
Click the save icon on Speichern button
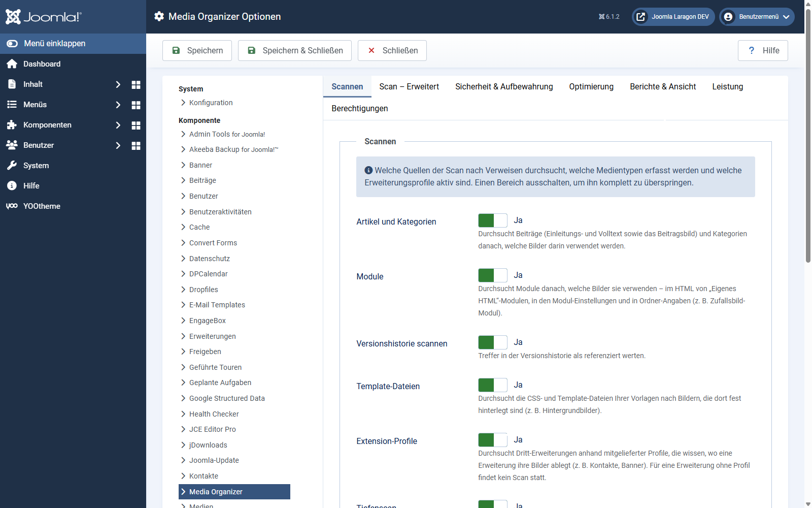click(x=176, y=50)
